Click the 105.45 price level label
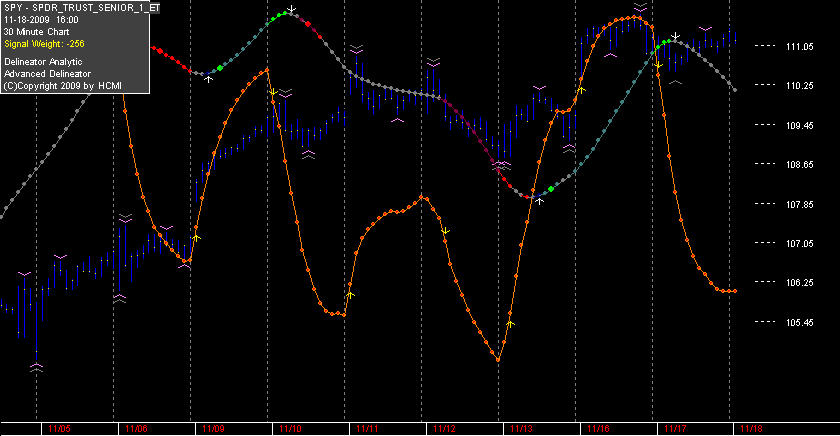The width and height of the screenshot is (840, 436). [x=799, y=322]
